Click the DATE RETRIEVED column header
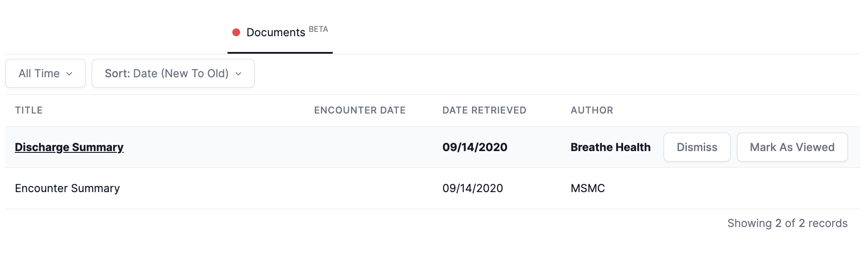The width and height of the screenshot is (868, 255). 484,110
